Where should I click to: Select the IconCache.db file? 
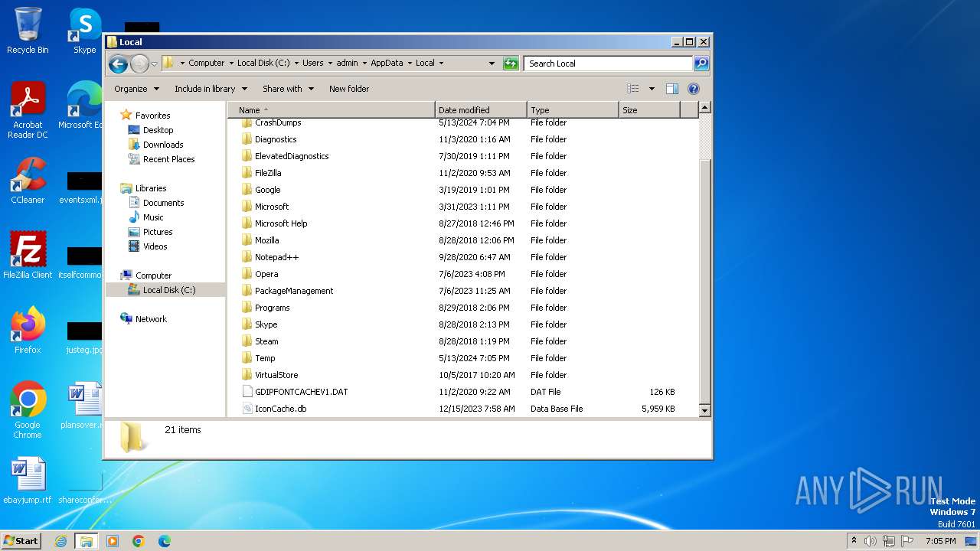(280, 409)
